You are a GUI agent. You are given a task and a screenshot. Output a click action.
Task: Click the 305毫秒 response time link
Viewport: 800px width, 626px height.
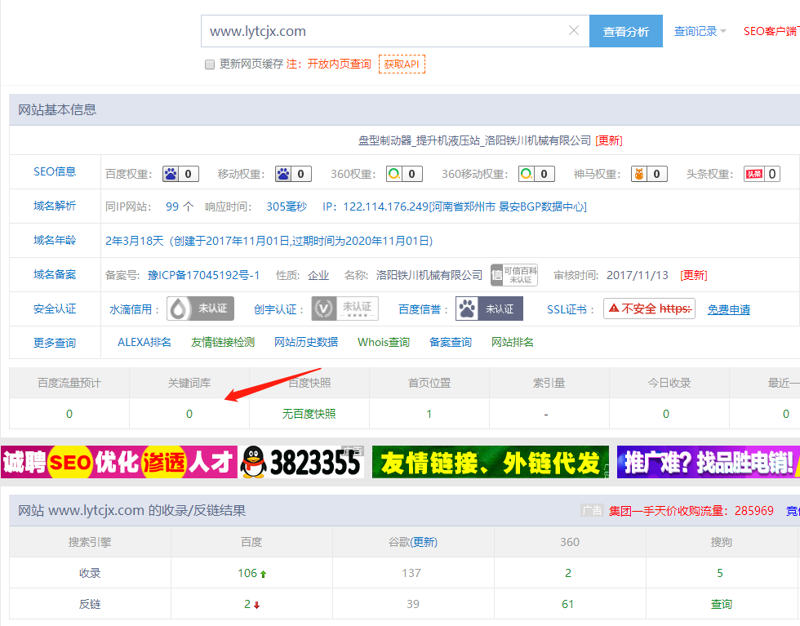286,207
